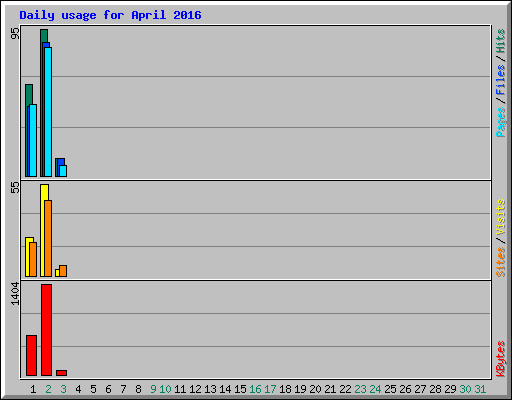Screen dimensions: 512x400
Task: Click day '1' on the x-axis
Action: point(33,389)
